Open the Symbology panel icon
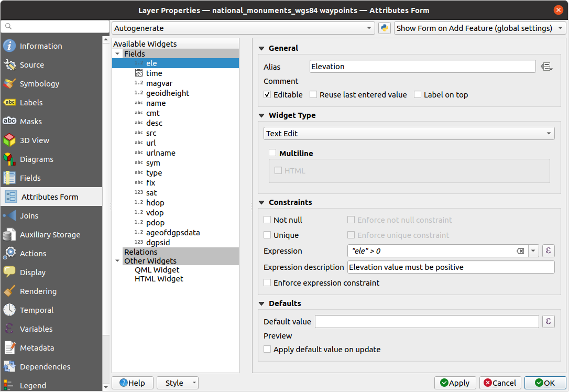This screenshot has width=569, height=392. click(11, 83)
